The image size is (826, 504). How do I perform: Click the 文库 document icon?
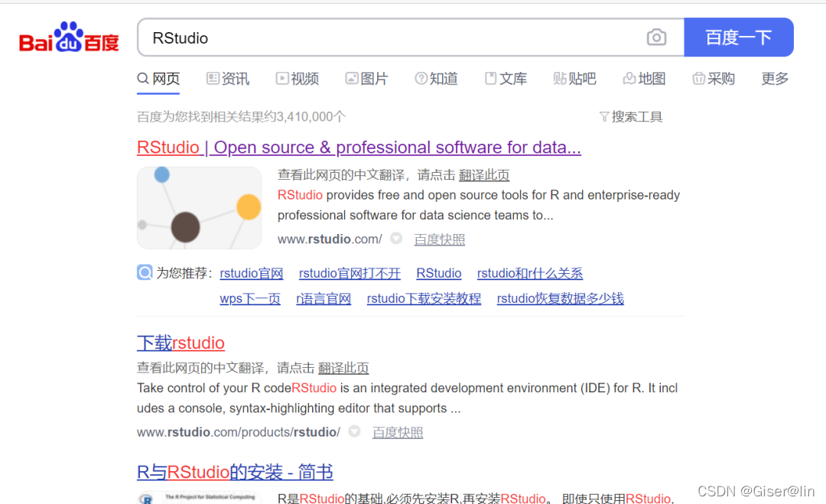(490, 78)
